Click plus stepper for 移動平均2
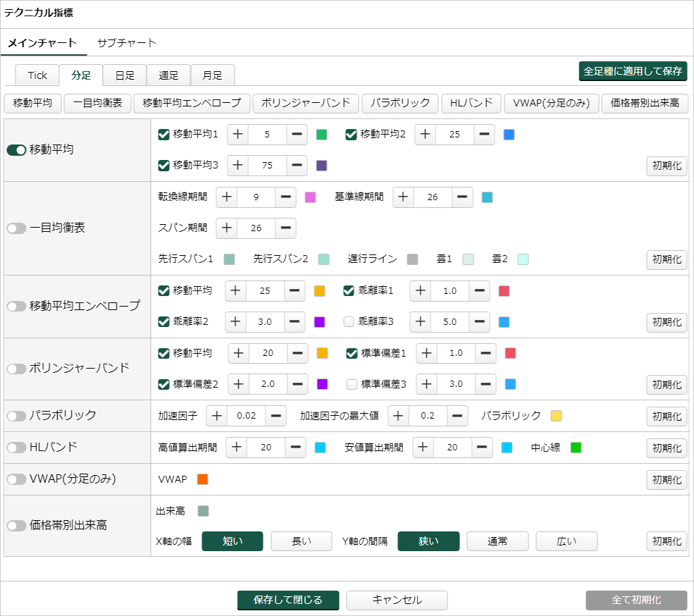Screen dimensions: 694x616 coord(426,134)
